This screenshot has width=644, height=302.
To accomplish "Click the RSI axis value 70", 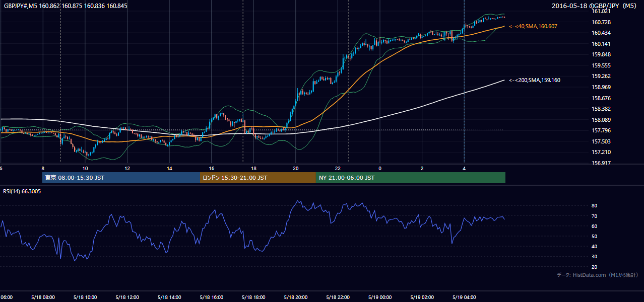I will (595, 216).
